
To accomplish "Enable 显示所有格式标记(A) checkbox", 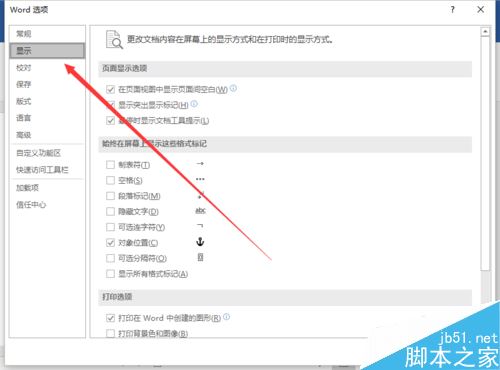I will tap(110, 274).
